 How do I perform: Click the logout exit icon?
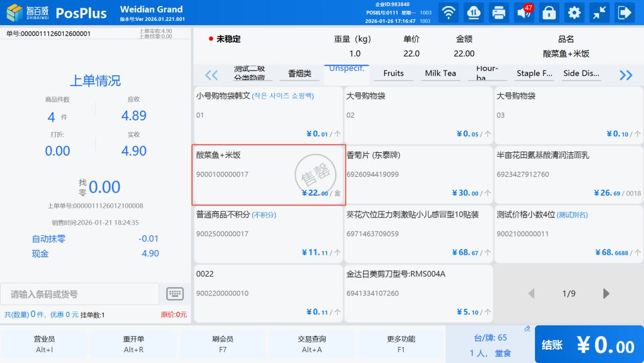[624, 13]
